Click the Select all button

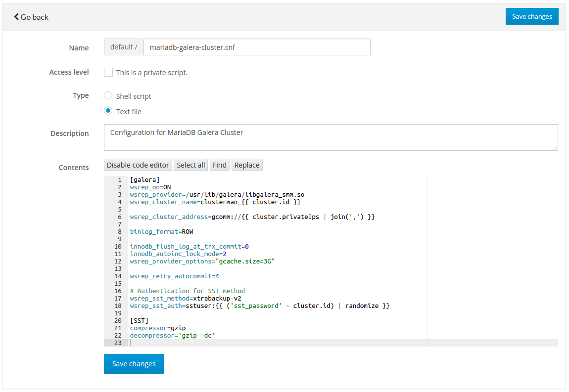point(191,165)
